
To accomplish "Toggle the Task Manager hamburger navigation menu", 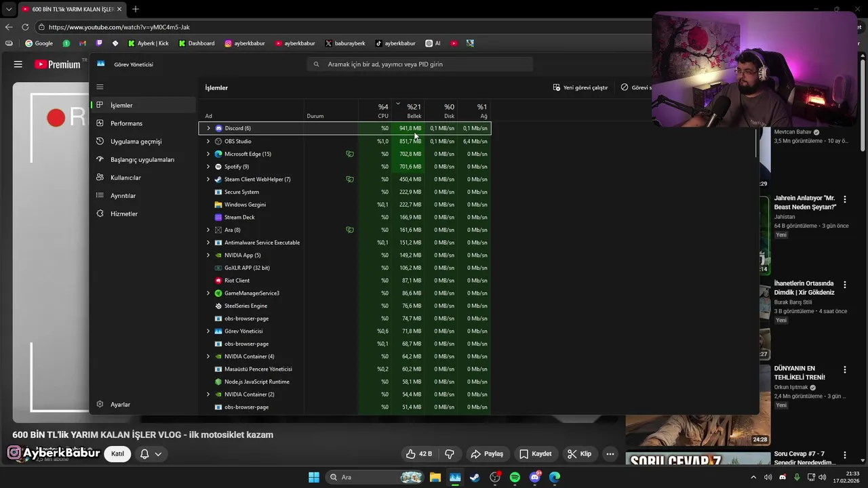I will 100,87.
